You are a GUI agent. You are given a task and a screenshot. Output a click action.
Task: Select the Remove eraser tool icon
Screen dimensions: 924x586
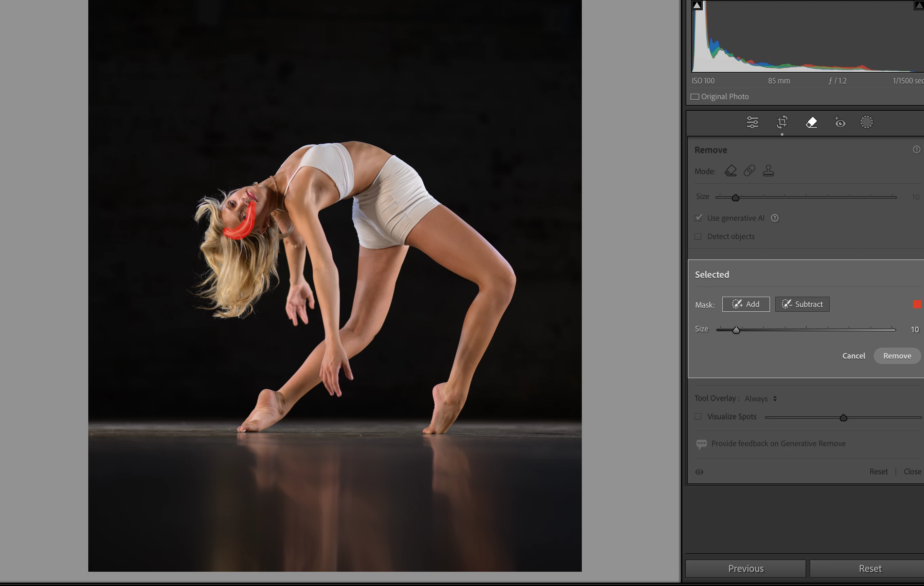point(811,123)
